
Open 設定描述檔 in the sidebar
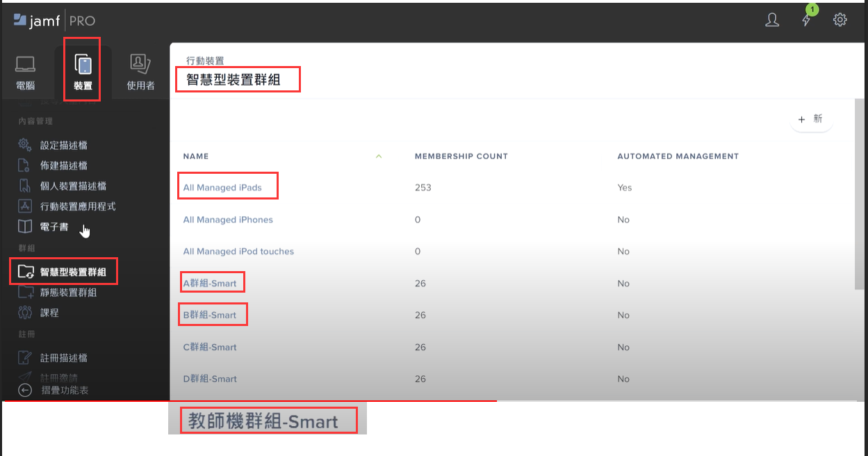(x=64, y=145)
